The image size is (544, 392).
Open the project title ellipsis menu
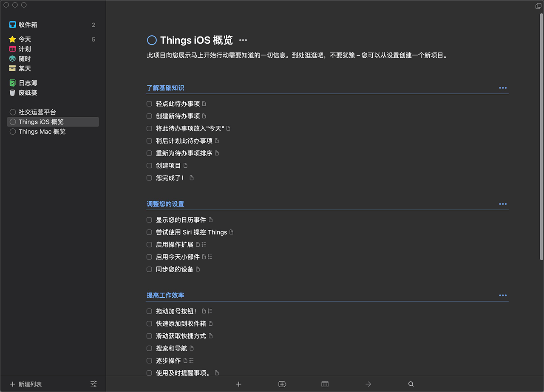pyautogui.click(x=243, y=40)
